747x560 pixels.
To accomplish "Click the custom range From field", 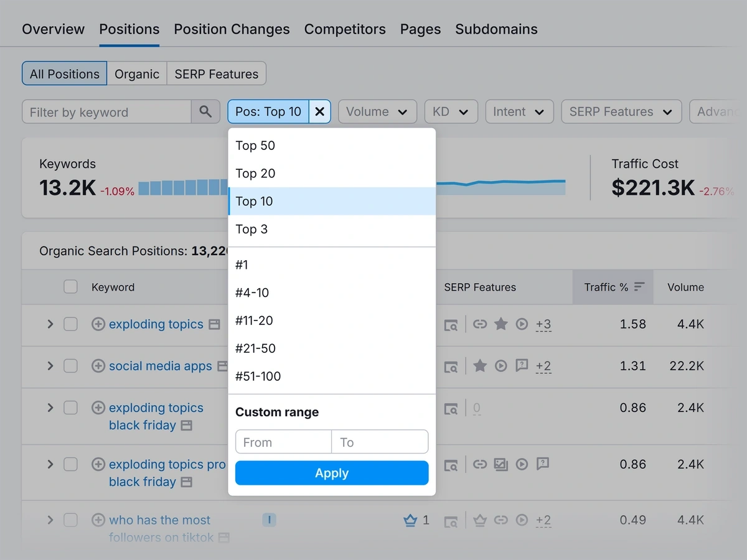I will click(x=283, y=442).
